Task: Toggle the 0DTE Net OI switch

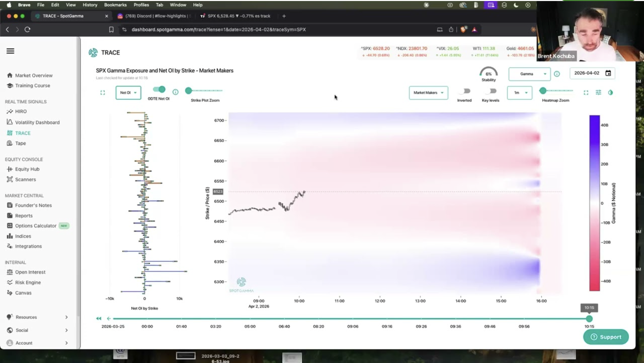Action: [x=159, y=89]
